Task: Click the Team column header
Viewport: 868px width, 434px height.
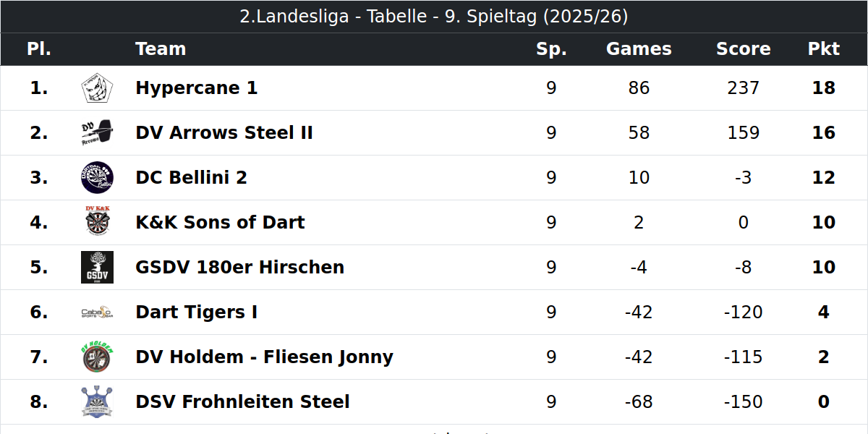Action: [x=161, y=49]
